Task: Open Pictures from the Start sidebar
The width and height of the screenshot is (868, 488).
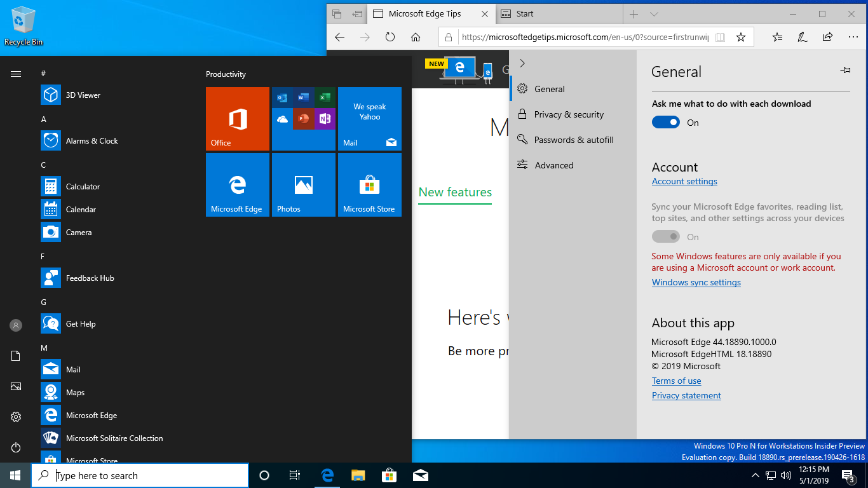Action: [x=16, y=386]
